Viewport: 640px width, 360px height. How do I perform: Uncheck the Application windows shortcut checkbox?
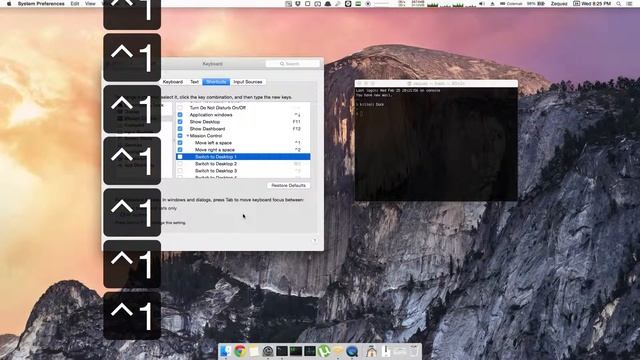click(x=180, y=115)
